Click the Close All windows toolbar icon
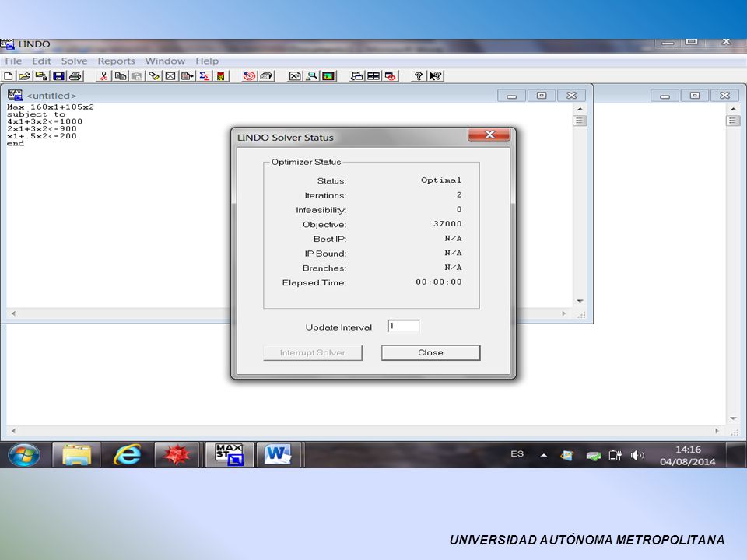 [x=390, y=76]
